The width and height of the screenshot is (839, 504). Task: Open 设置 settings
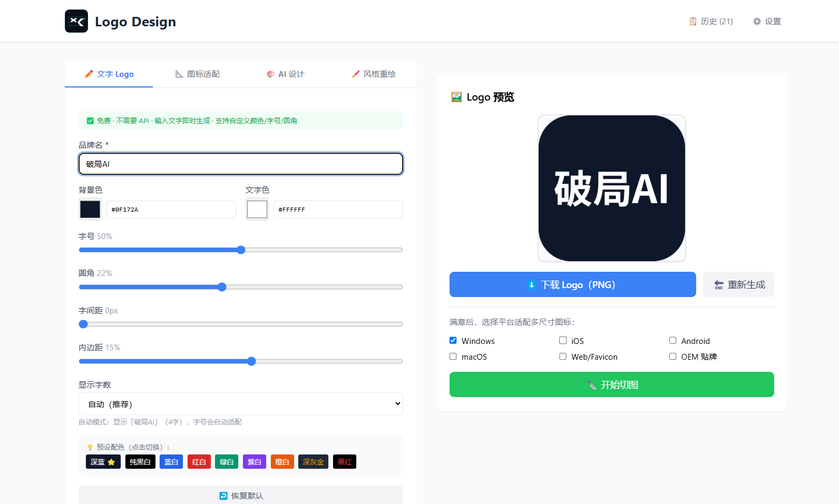[x=767, y=22]
